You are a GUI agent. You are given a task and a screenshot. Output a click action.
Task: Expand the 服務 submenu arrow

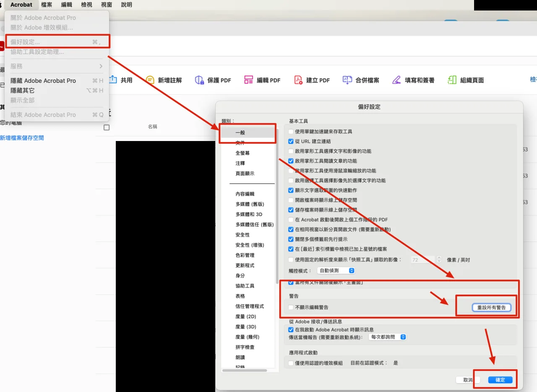tap(101, 66)
